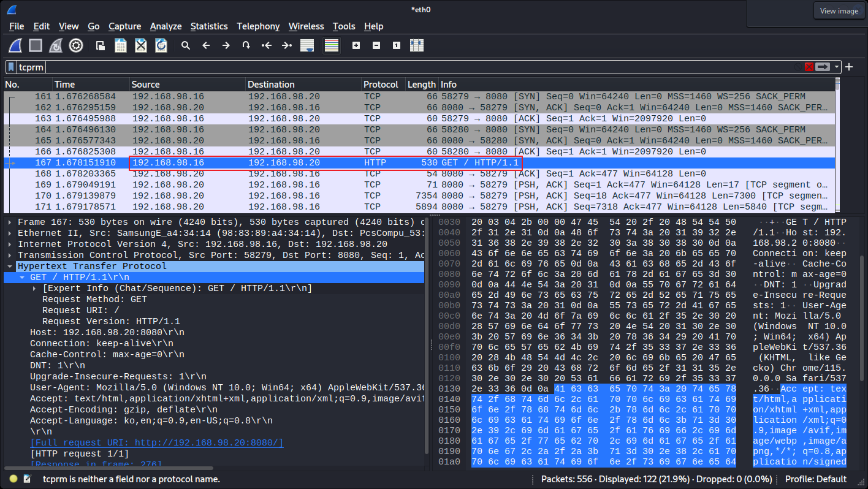
Task: Reload this capture file
Action: pos(160,45)
